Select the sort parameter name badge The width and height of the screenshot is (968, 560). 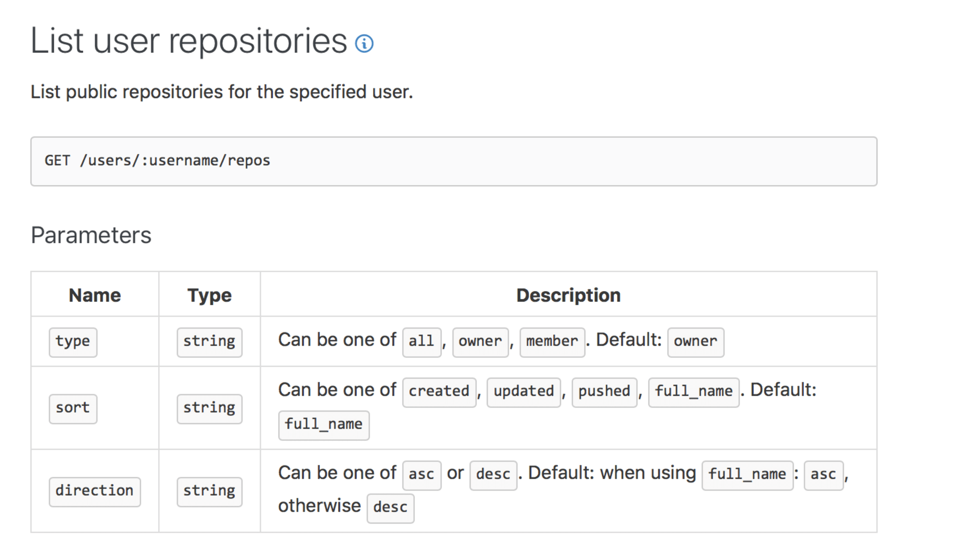click(x=73, y=409)
